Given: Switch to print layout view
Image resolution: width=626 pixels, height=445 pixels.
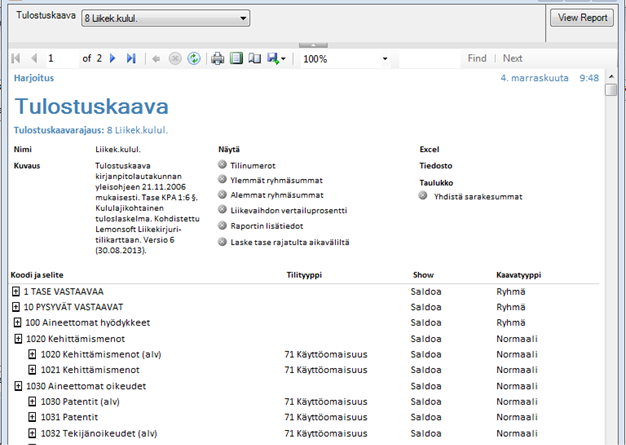Looking at the screenshot, I should pyautogui.click(x=236, y=59).
